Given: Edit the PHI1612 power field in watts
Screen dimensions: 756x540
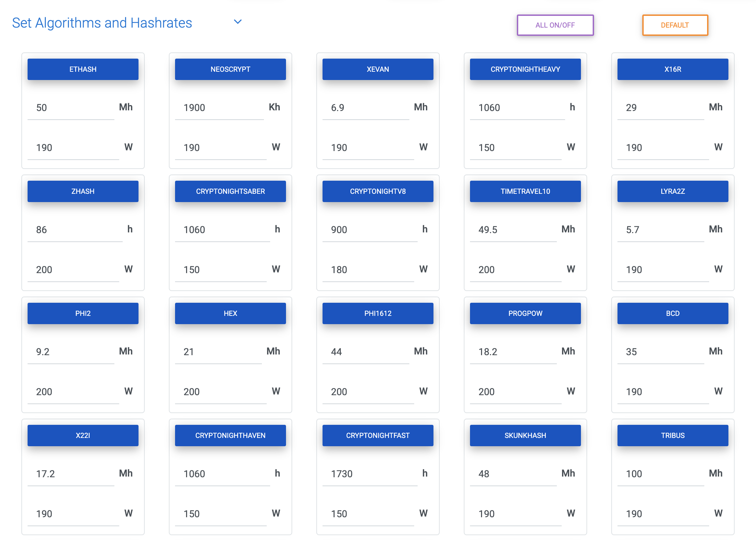Looking at the screenshot, I should coord(368,392).
